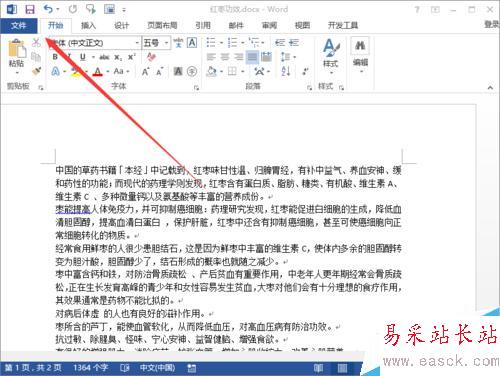500x376 pixels.
Task: Expand the Paste options arrow
Action: tap(17, 72)
